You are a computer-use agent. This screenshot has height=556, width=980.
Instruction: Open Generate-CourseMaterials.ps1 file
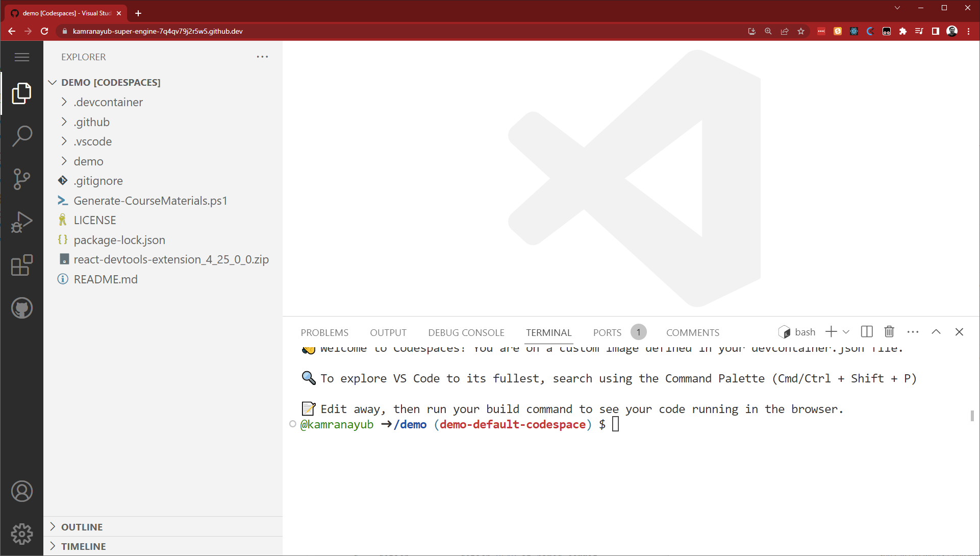click(x=150, y=201)
